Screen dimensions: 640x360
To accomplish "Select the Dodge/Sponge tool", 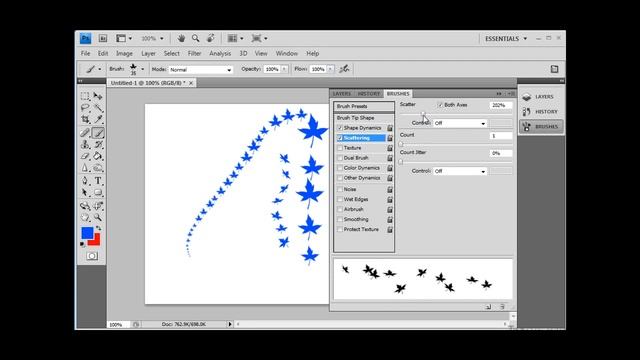I will (x=98, y=168).
